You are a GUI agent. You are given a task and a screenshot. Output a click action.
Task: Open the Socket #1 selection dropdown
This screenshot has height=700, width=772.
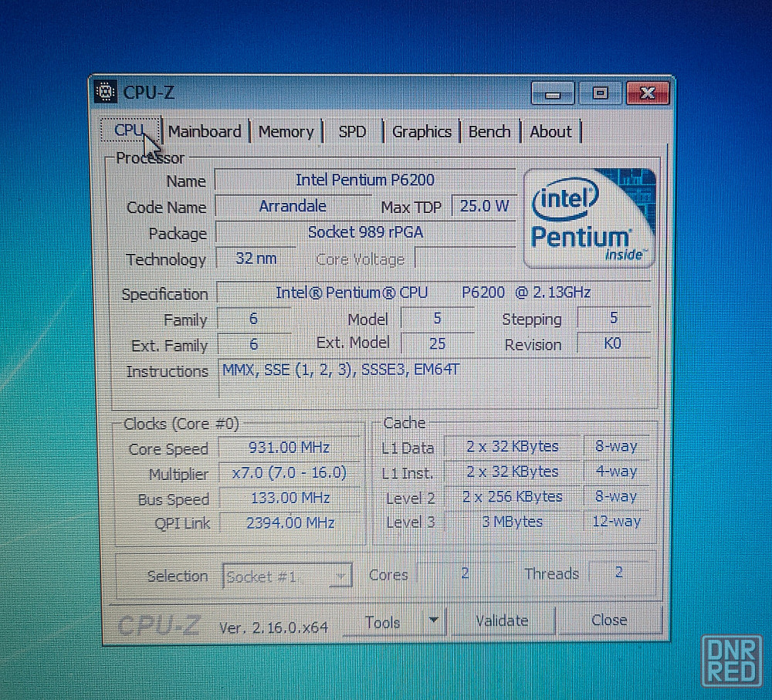point(287,576)
